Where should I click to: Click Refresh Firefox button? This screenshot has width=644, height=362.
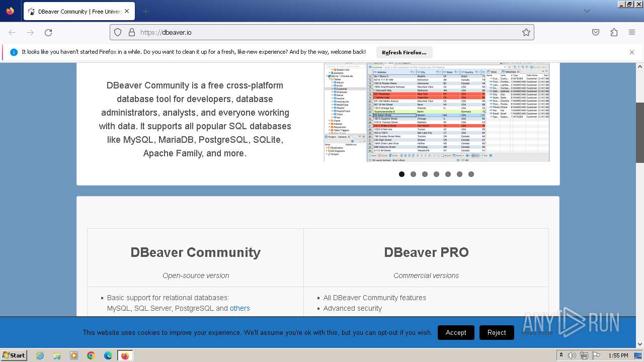coord(404,52)
